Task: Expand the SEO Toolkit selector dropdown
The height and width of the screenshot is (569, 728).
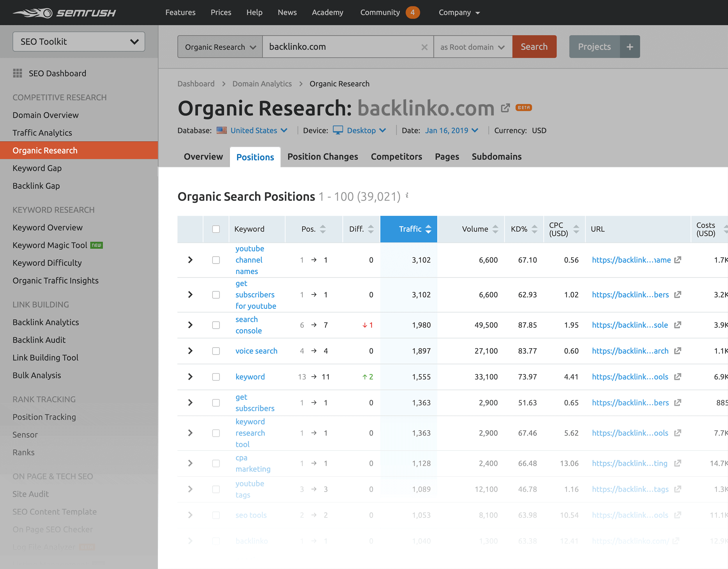Action: 79,41
